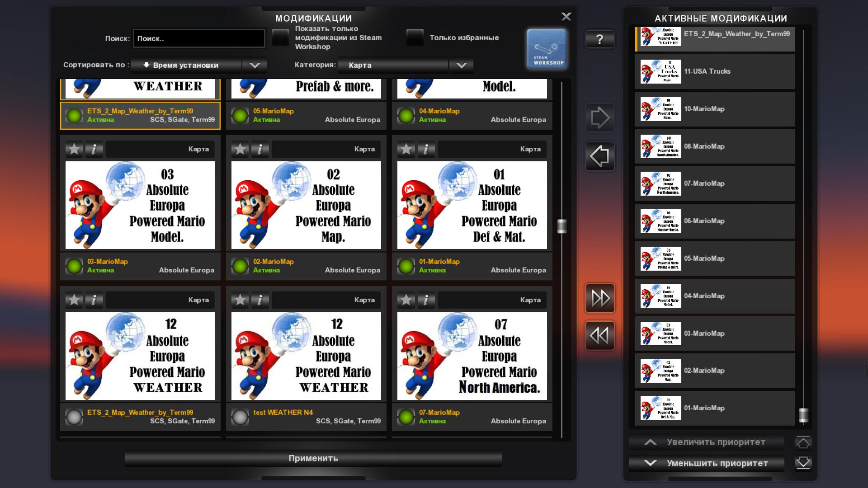Move mod to top priority icon

point(803,442)
